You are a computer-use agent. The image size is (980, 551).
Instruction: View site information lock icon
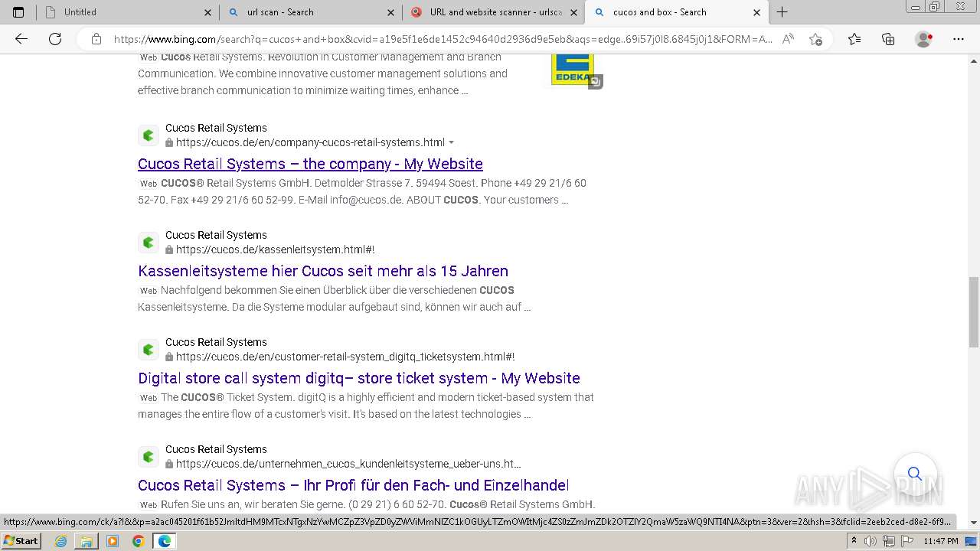[x=96, y=39]
